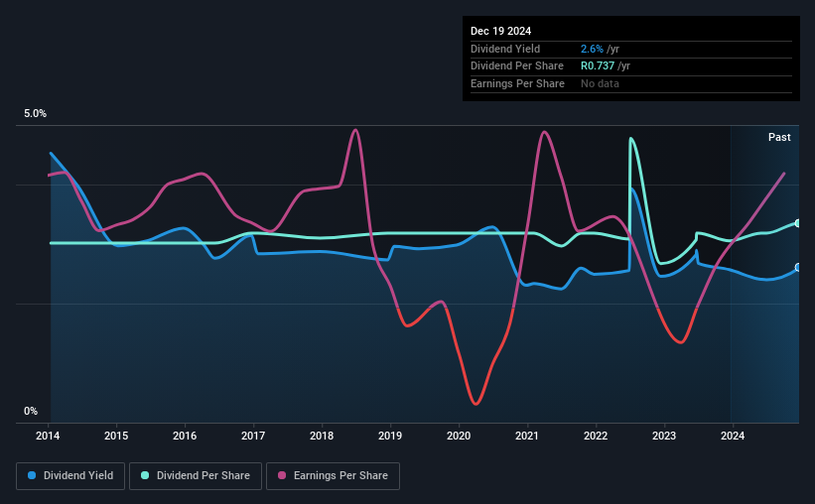Select the 2021 x-axis label
The width and height of the screenshot is (815, 504).
point(527,436)
